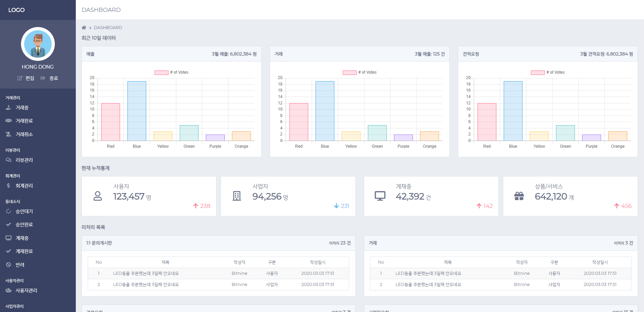
Task: Open row 1 title in 1:1 문의게시판 table
Action: click(146, 273)
